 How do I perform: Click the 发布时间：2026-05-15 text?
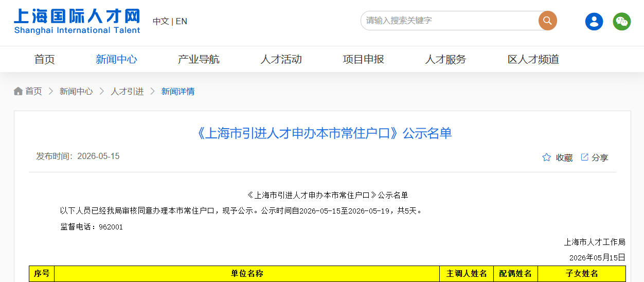tap(78, 156)
